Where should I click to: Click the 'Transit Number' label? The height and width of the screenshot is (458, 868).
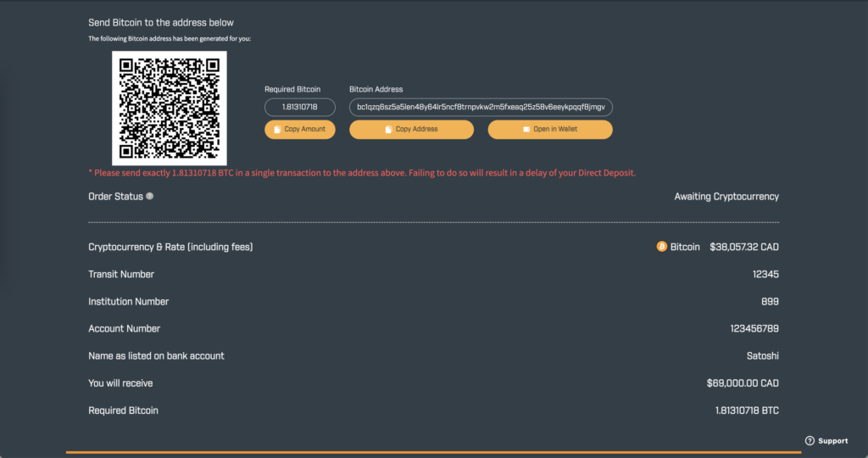[121, 274]
